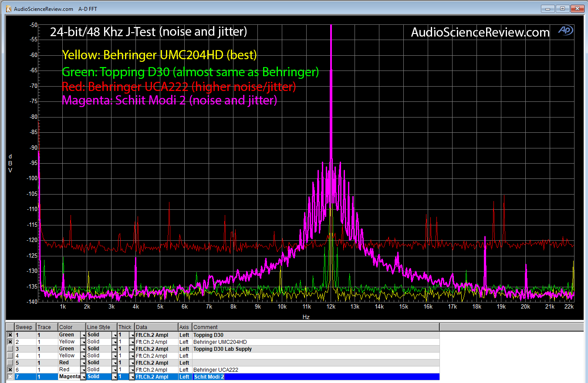Select the 'Behringer UMC204HD' comment cell
This screenshot has width=588, height=383.
click(x=316, y=342)
